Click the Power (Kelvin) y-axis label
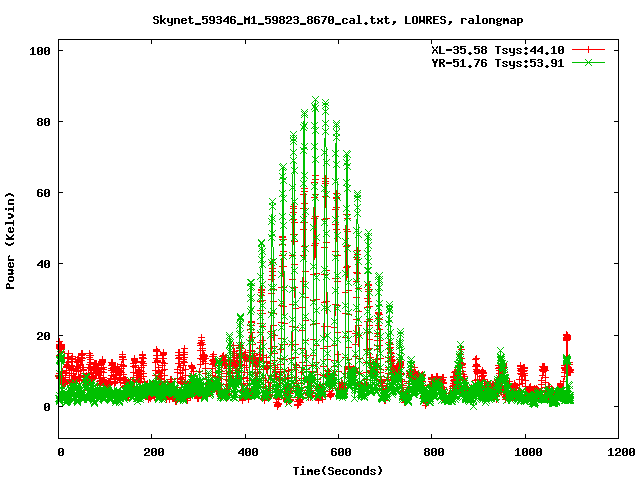 [10, 241]
